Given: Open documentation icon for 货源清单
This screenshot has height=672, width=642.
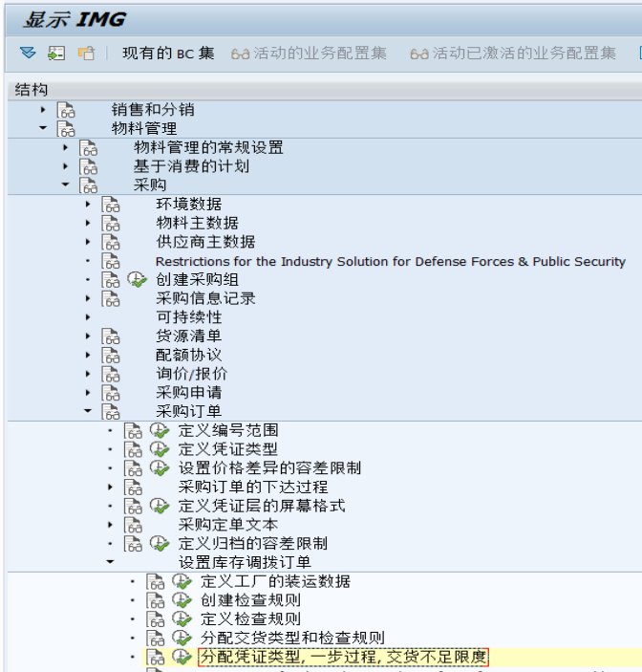Looking at the screenshot, I should point(111,336).
